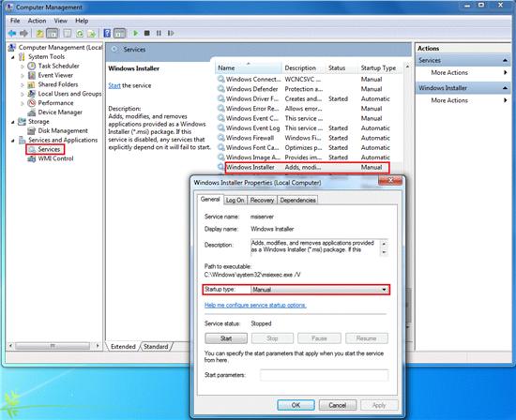Toggle Show/Hide Action Pane toolbar icon
516x420 pixels.
pyautogui.click(x=119, y=33)
